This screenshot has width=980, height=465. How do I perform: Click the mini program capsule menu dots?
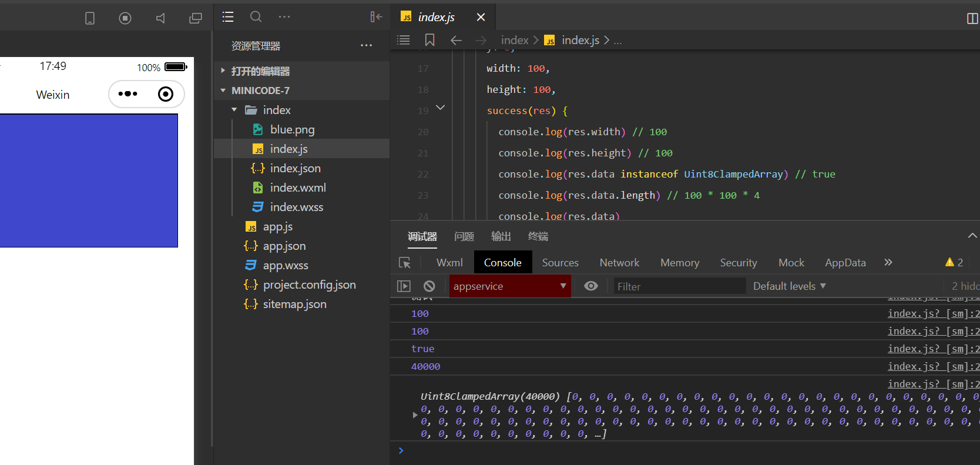click(x=128, y=94)
